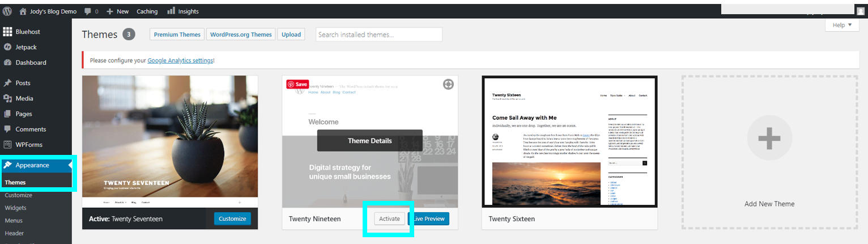Open the Google Analytics settings link
This screenshot has width=868, height=244.
pyautogui.click(x=180, y=60)
